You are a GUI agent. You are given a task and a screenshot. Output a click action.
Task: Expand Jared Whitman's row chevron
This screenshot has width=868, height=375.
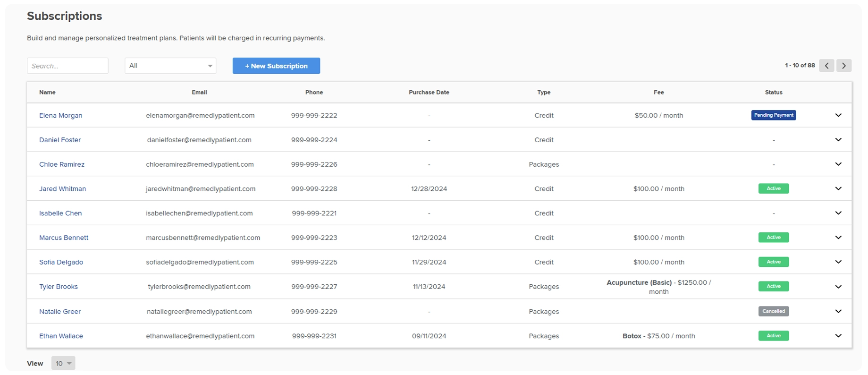coord(838,188)
